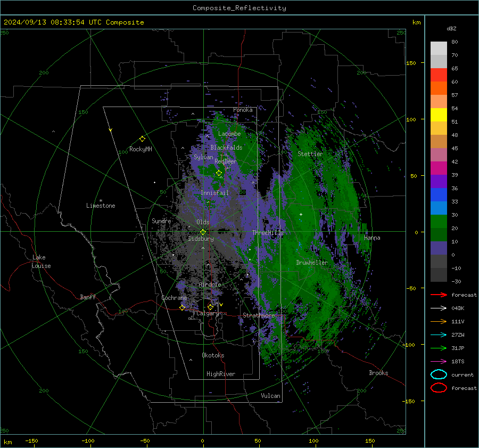Click yellow diamond marker near RockyMH
The width and height of the screenshot is (479, 448).
pyautogui.click(x=142, y=139)
